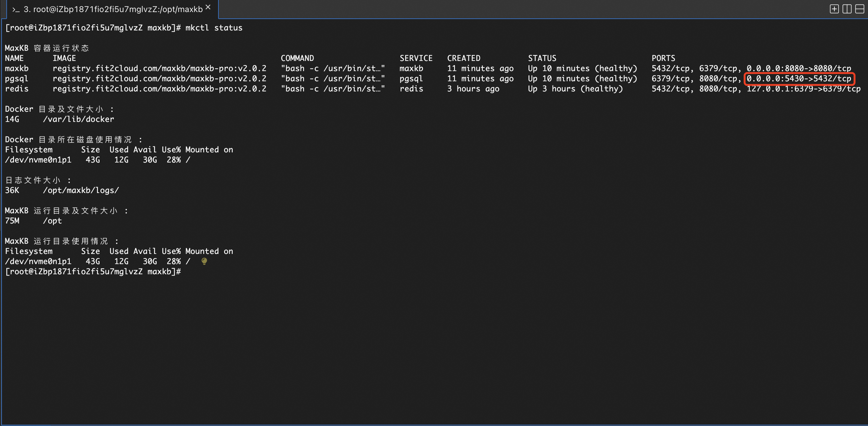Click the pgsql container name in NAME column

coord(16,79)
